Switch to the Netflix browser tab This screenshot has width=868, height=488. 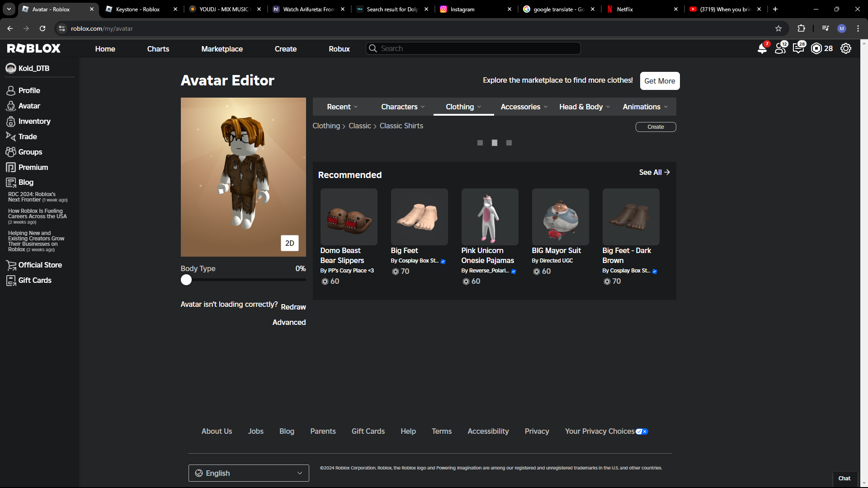(643, 9)
